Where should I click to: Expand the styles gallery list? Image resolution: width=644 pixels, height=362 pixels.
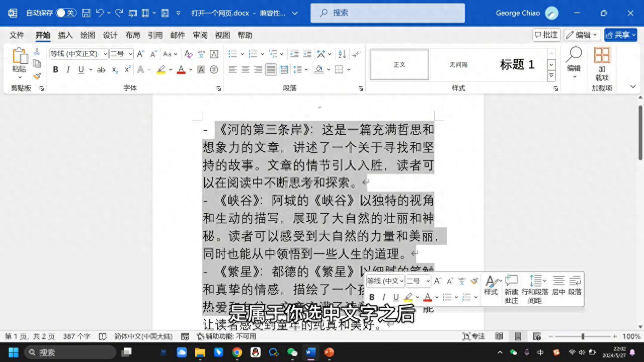click(551, 75)
